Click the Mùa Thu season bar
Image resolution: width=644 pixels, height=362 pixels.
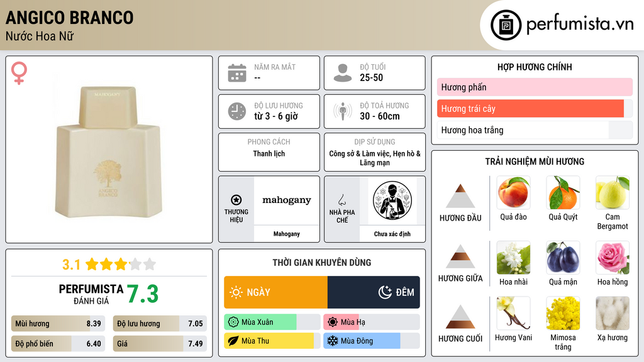272,341
